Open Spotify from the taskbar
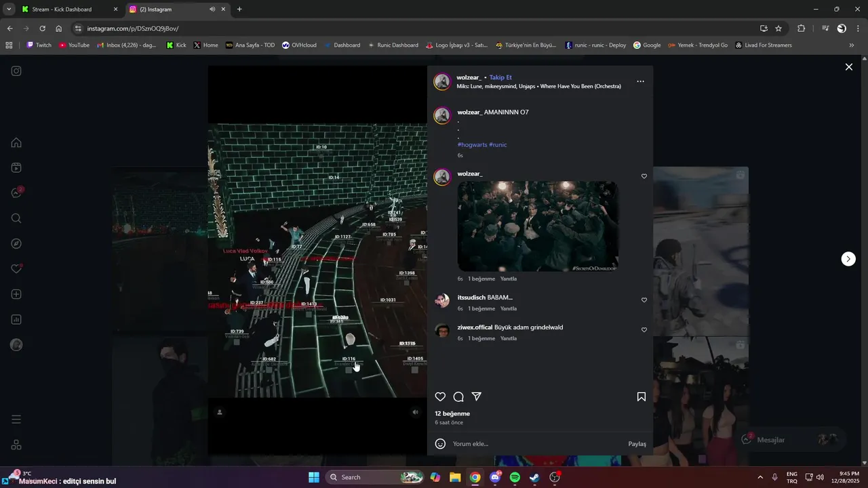Screen dimensions: 868x488 (x=515, y=477)
